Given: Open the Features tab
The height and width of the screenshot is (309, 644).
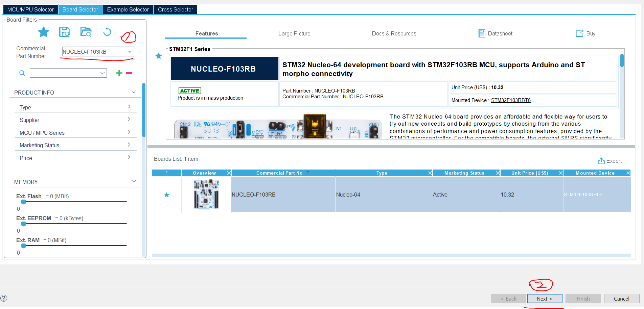Looking at the screenshot, I should click(206, 33).
